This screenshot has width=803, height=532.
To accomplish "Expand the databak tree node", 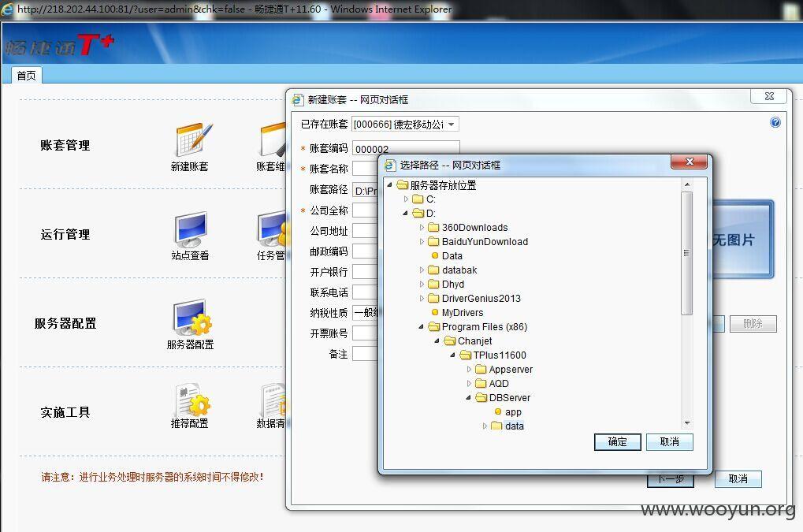I will (422, 270).
